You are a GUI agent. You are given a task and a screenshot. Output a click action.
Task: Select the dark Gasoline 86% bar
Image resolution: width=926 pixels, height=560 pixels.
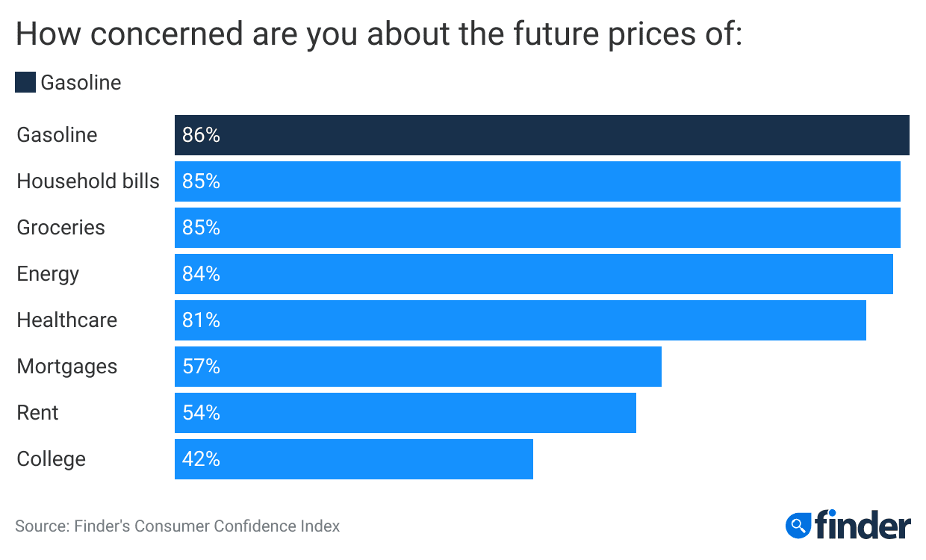pyautogui.click(x=541, y=135)
